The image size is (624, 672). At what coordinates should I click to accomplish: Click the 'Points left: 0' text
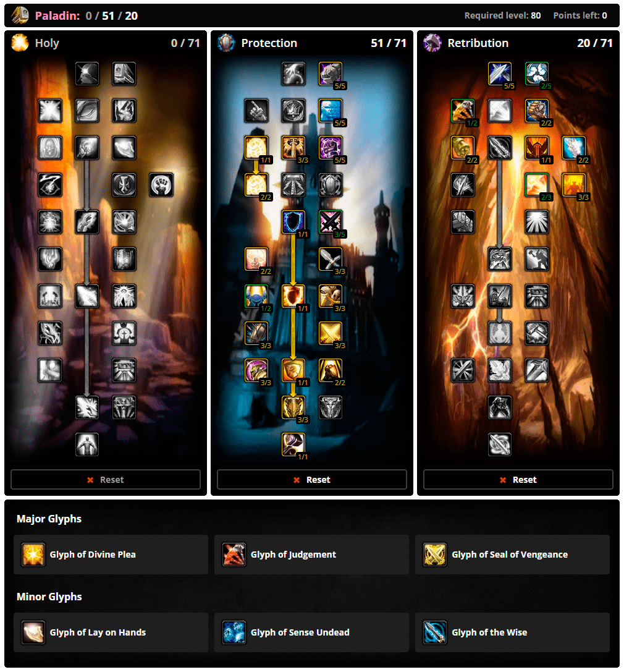tap(580, 15)
